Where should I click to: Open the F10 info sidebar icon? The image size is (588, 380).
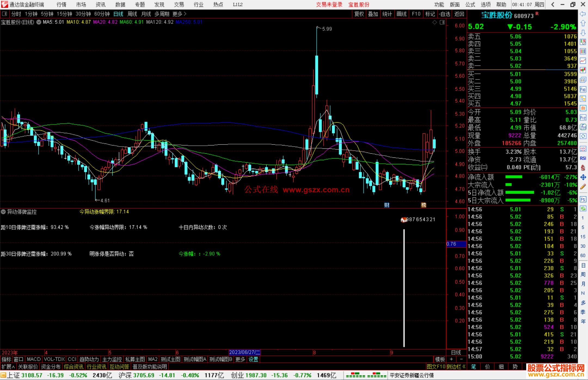click(583, 89)
